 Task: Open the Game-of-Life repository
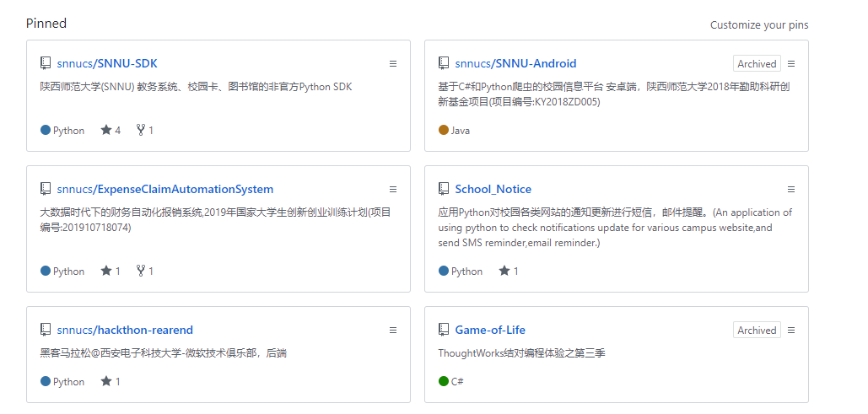pos(489,330)
